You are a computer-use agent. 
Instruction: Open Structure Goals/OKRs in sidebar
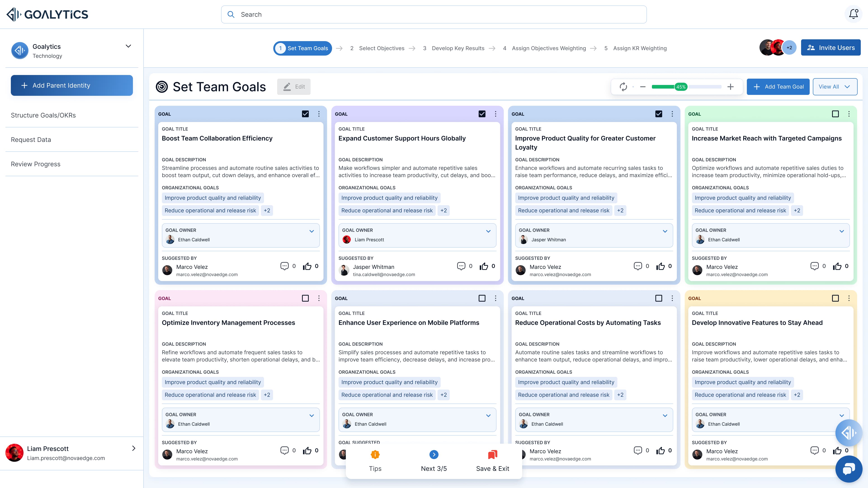click(x=43, y=115)
